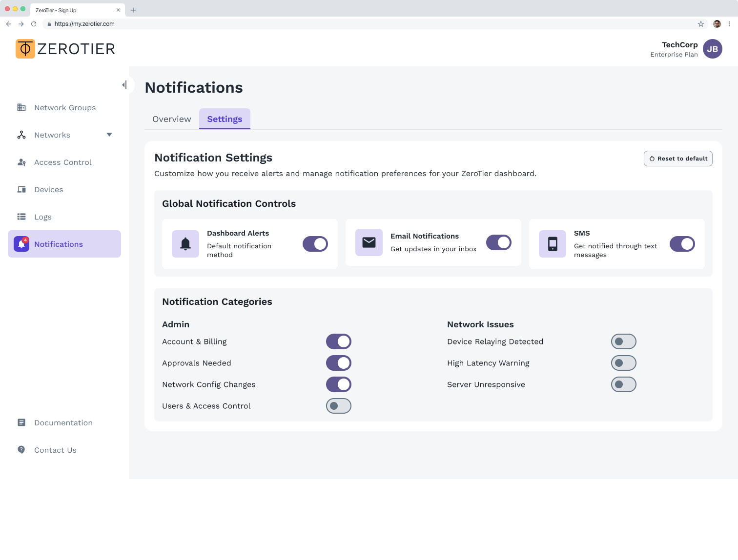The image size is (738, 560).
Task: Click the Dashboard Alerts bell icon
Action: coord(185,244)
